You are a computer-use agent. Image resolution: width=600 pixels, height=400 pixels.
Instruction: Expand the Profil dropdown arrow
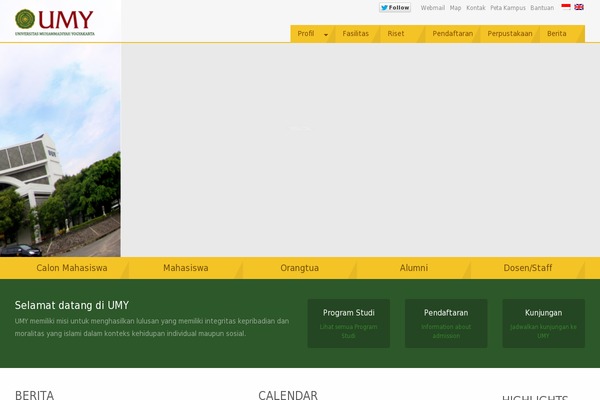[x=326, y=34]
